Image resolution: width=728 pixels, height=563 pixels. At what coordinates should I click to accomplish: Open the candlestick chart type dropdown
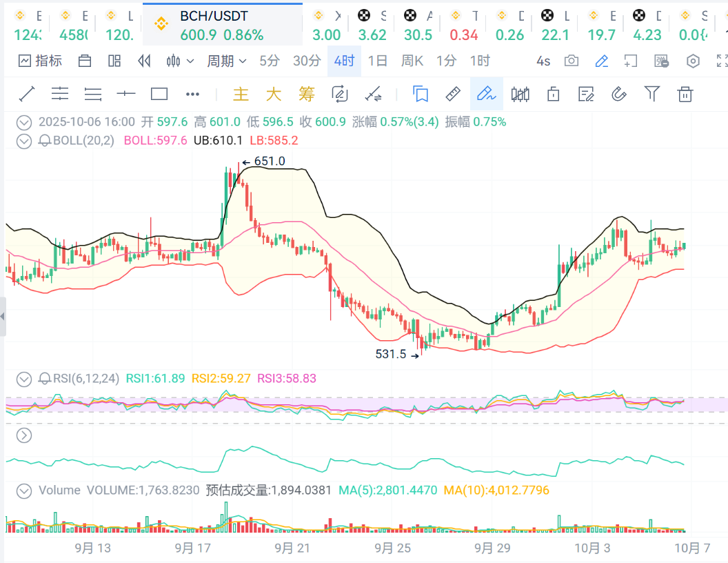(180, 61)
